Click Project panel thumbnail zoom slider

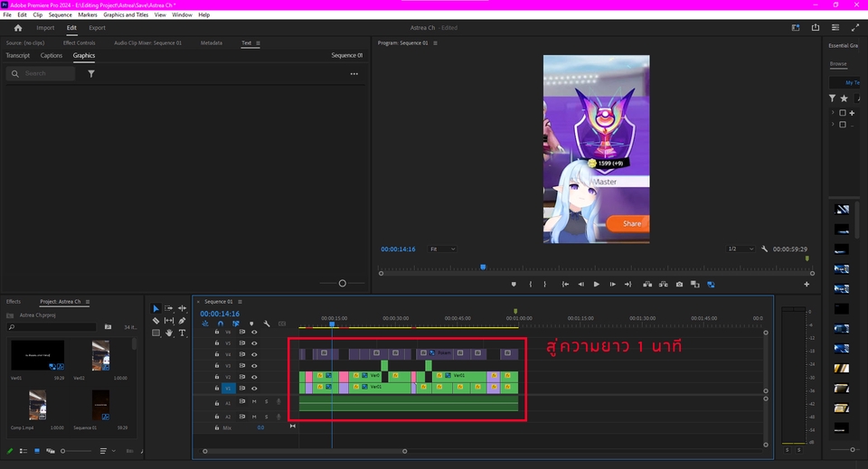pyautogui.click(x=76, y=451)
